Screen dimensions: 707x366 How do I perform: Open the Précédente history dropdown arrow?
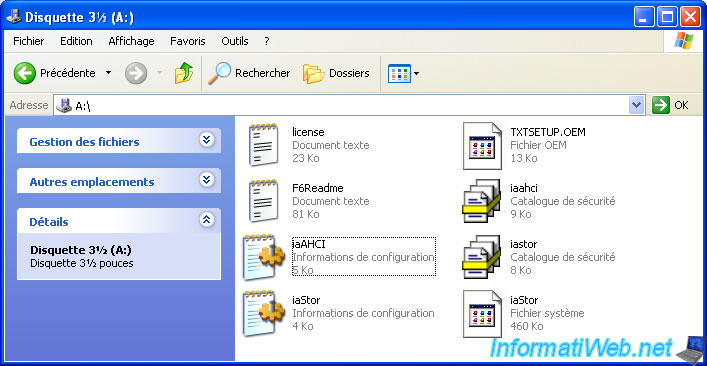click(x=108, y=73)
